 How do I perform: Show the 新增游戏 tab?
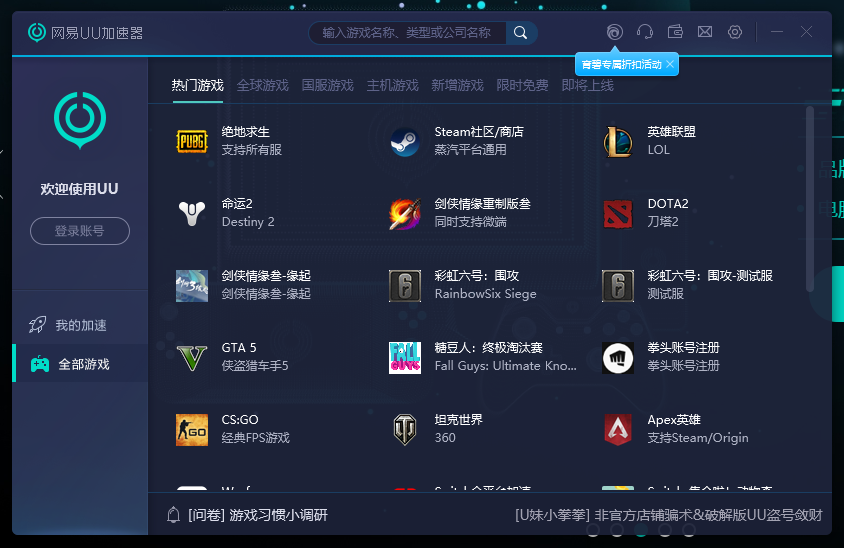[458, 85]
